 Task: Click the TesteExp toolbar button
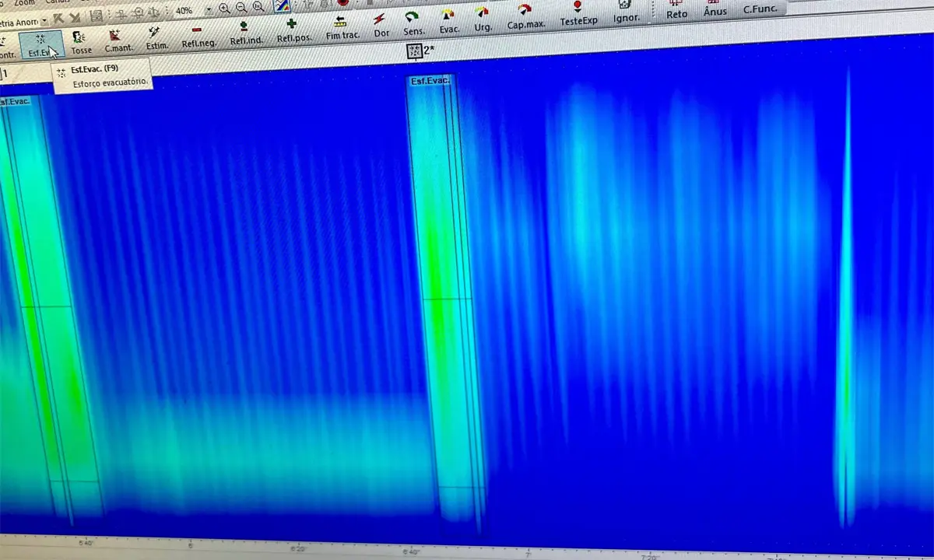[578, 12]
